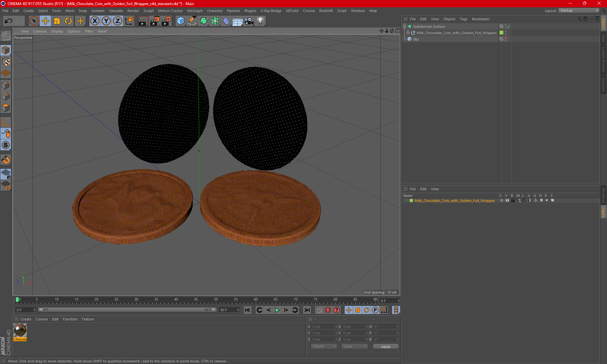Click the playback range slider bar
Viewport: 607px width, 364px height.
[x=127, y=310]
